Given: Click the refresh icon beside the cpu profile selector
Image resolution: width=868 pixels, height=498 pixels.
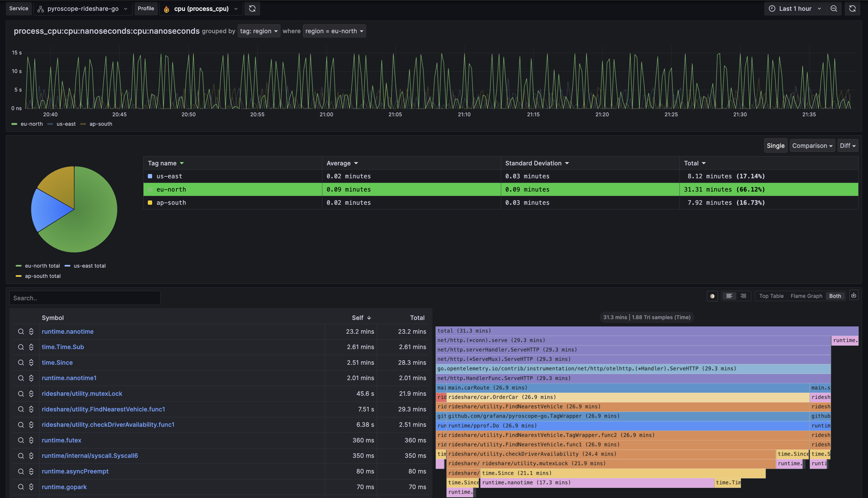Looking at the screenshot, I should [x=252, y=9].
